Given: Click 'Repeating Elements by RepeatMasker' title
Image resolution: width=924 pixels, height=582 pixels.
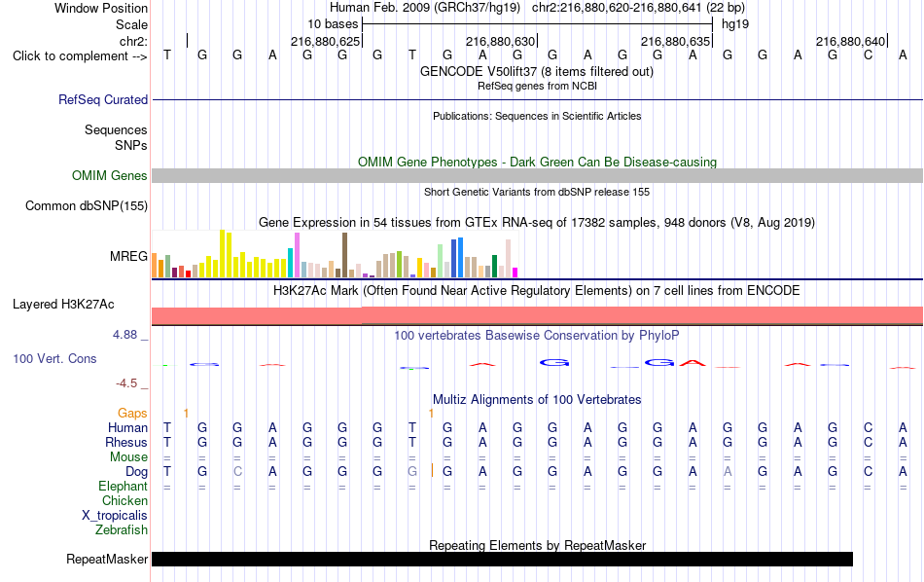Looking at the screenshot, I should coord(537,545).
